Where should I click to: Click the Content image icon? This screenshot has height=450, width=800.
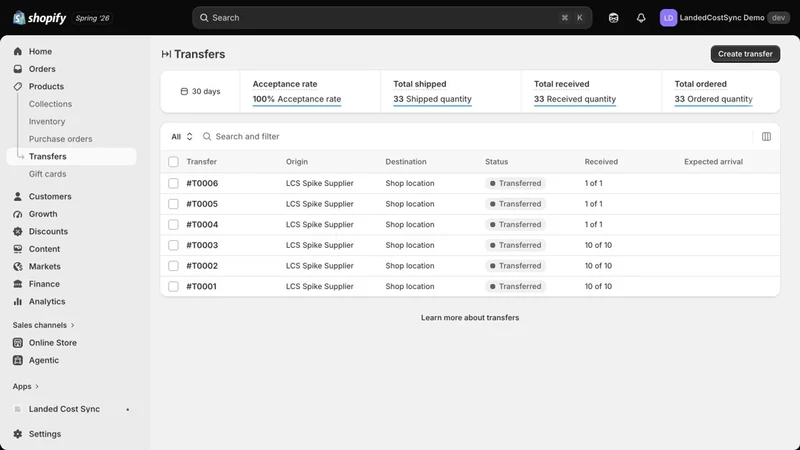click(x=18, y=249)
